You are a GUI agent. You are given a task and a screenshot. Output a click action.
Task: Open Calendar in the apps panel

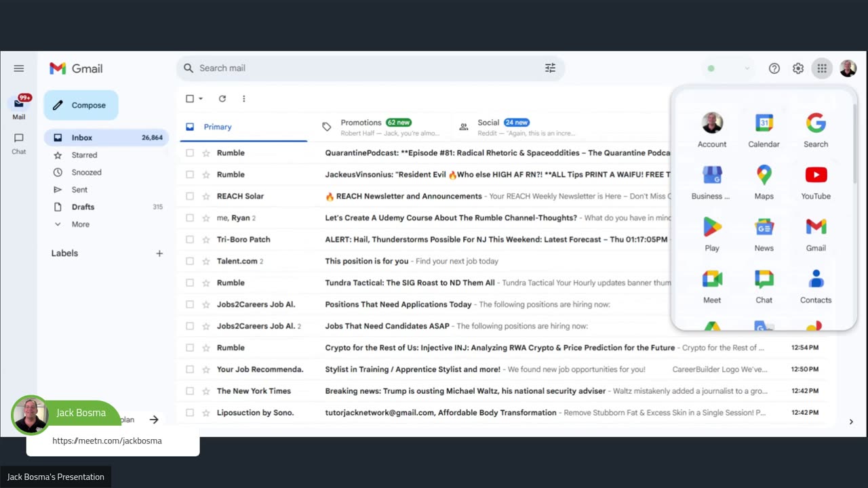764,130
